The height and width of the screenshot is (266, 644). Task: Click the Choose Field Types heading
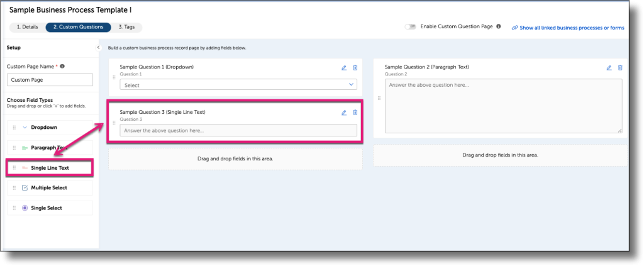pyautogui.click(x=30, y=100)
